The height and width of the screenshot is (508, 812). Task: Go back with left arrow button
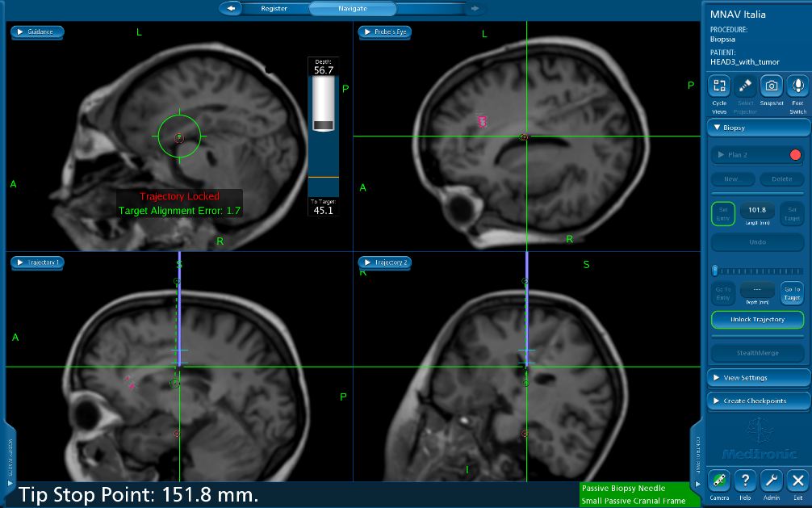(x=231, y=8)
